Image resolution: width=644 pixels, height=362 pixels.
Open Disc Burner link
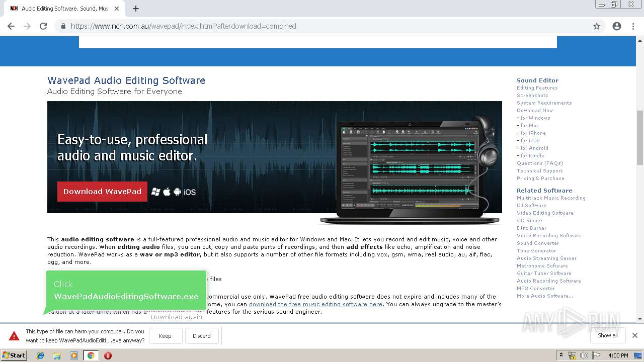pyautogui.click(x=531, y=228)
